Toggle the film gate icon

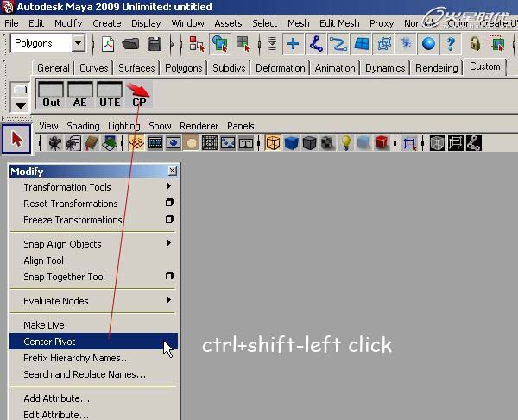coord(155,143)
